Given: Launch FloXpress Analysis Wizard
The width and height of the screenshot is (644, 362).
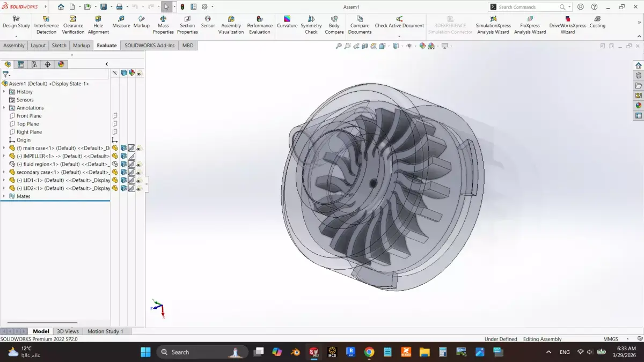Looking at the screenshot, I should point(530,25).
